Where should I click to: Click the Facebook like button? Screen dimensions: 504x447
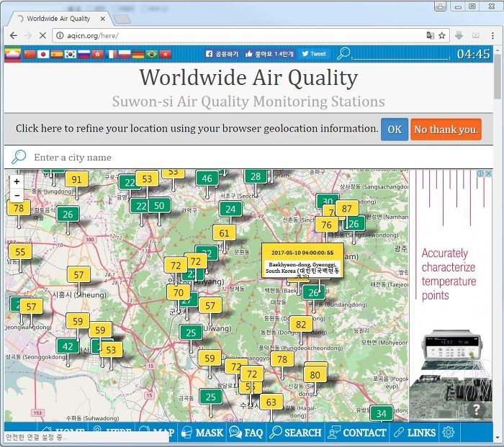[x=269, y=54]
